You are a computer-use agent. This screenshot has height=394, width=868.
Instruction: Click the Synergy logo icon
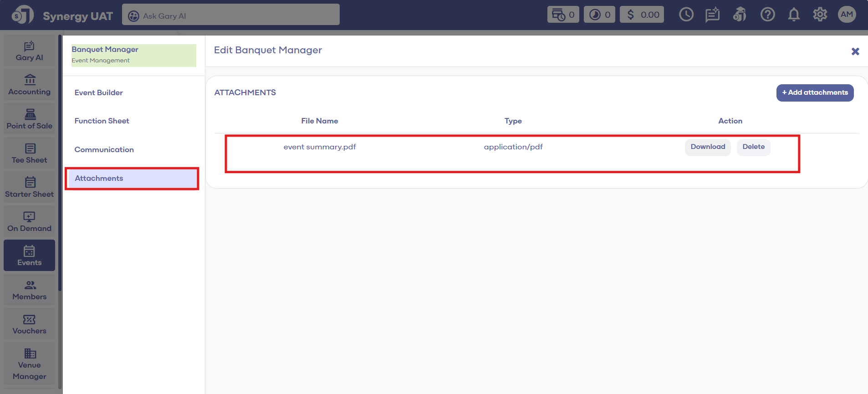pyautogui.click(x=23, y=15)
